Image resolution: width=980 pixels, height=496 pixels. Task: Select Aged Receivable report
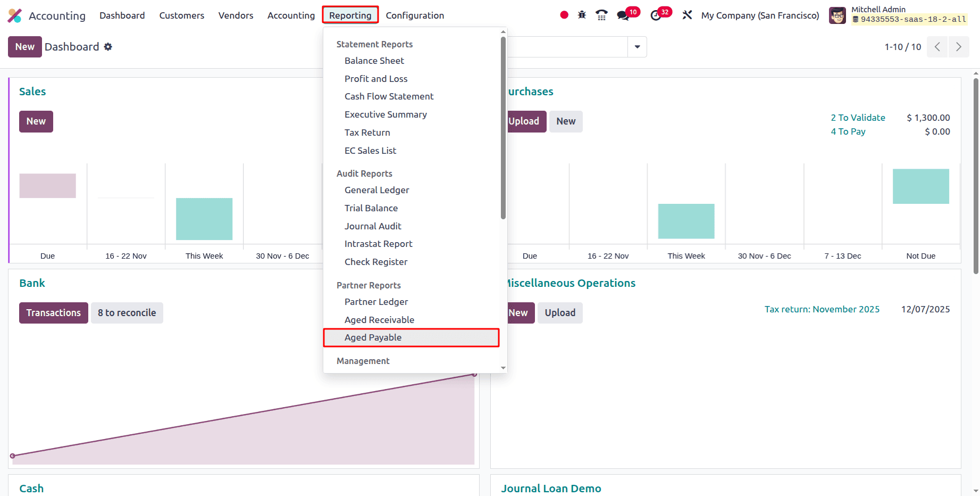(x=412, y=320)
